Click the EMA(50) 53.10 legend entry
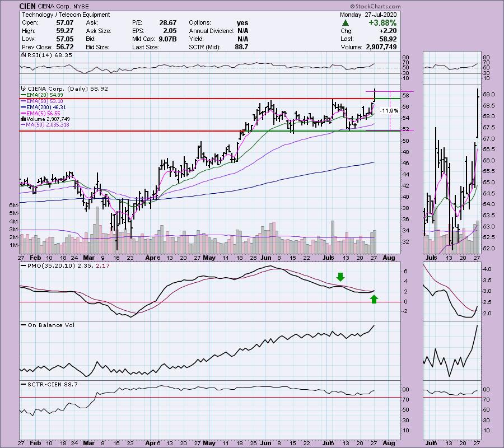Viewport: 504px width, 448px height. click(x=45, y=101)
